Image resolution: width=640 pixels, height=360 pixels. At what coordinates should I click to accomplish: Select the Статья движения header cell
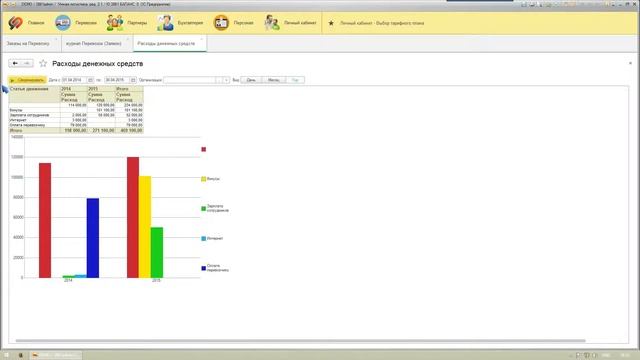click(x=34, y=94)
